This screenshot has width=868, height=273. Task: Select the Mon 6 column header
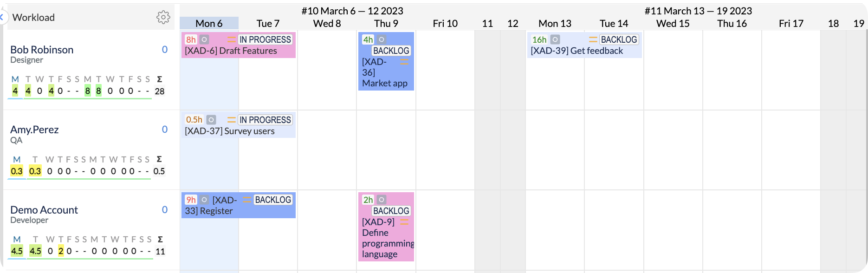[x=209, y=23]
